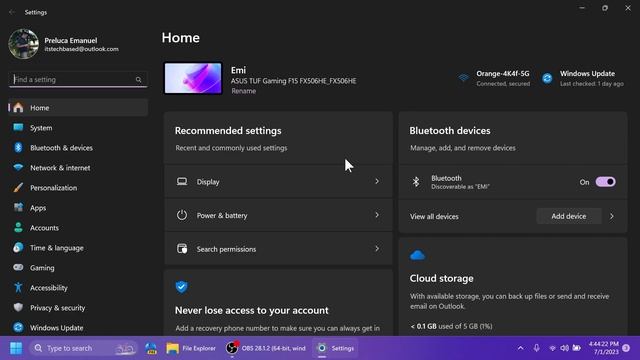Click the Never lose access heading
The height and width of the screenshot is (360, 640).
(251, 310)
